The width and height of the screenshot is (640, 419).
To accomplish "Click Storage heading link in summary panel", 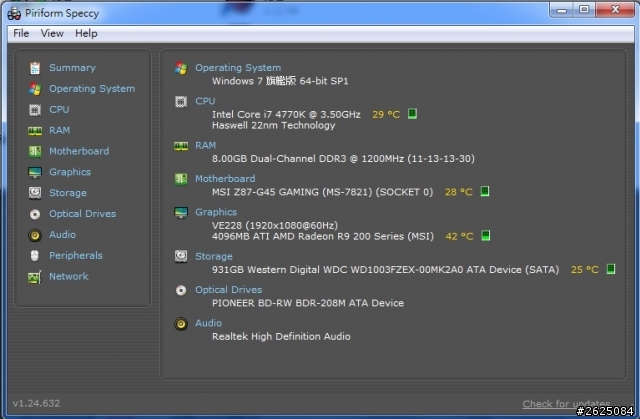I will coord(214,256).
